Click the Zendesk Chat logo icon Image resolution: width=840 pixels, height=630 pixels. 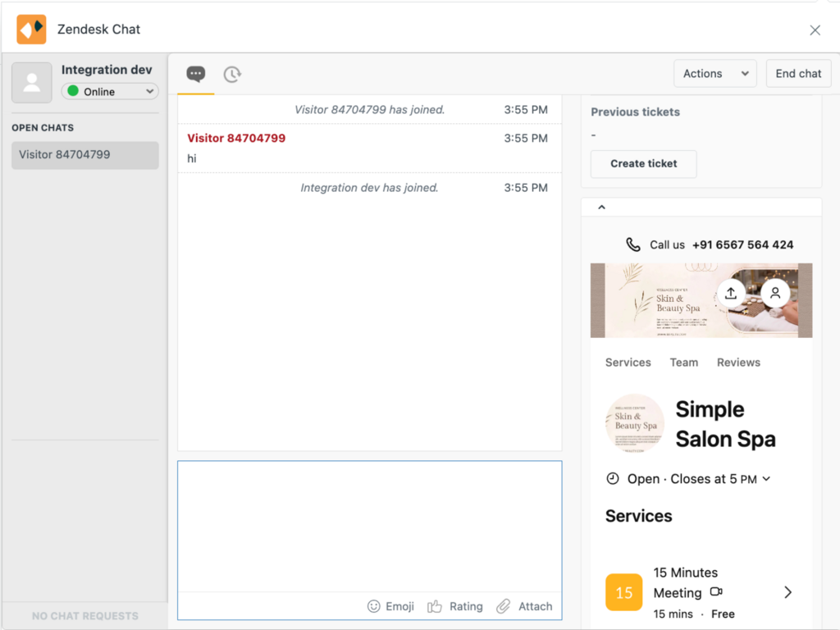click(31, 30)
